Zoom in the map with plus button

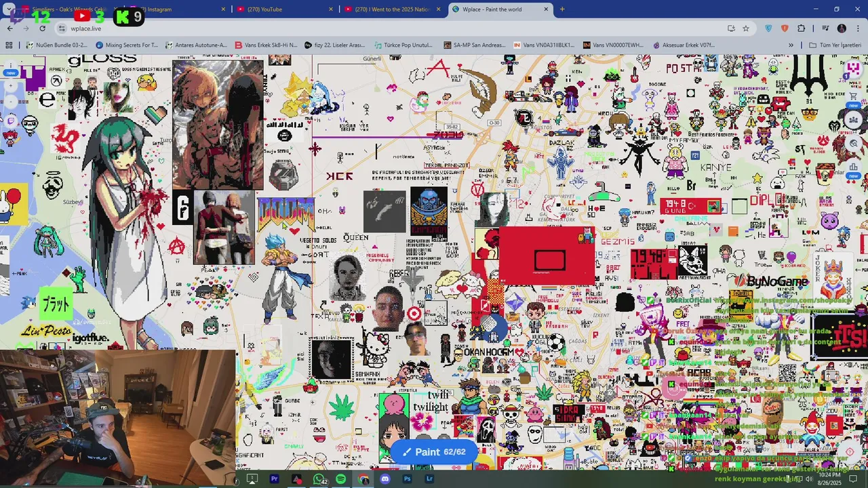(10, 86)
